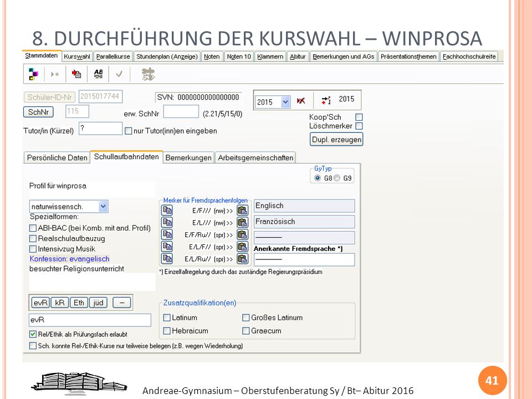Click the Dupl. erzeugen button
This screenshot has height=399, width=532.
pos(336,140)
